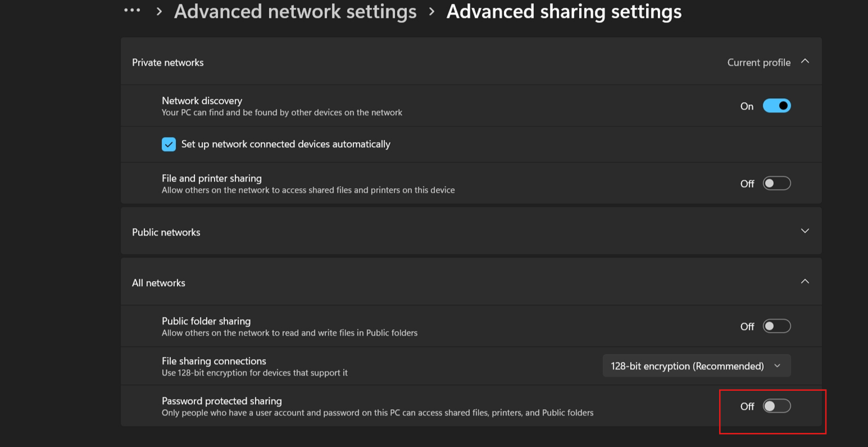Click the Current profile label

pos(759,63)
